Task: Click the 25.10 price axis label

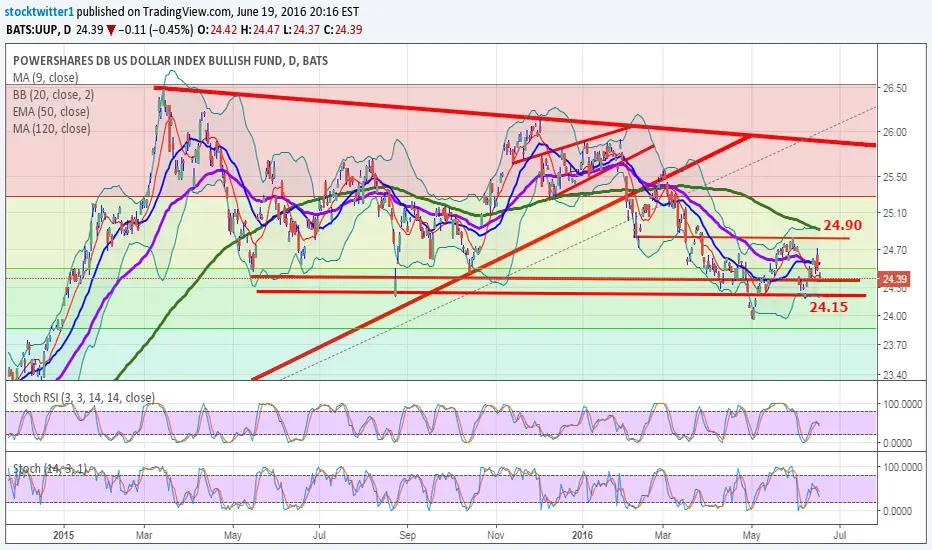Action: 895,213
